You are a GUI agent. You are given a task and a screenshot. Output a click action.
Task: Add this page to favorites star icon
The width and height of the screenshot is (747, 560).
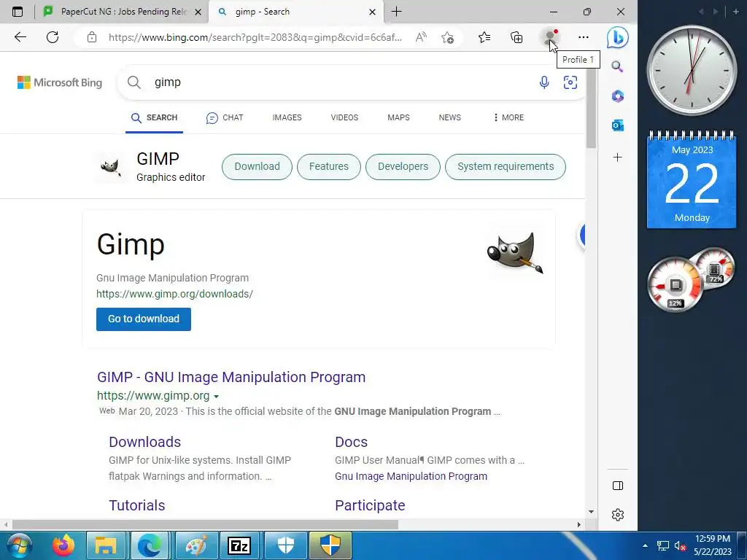click(447, 37)
